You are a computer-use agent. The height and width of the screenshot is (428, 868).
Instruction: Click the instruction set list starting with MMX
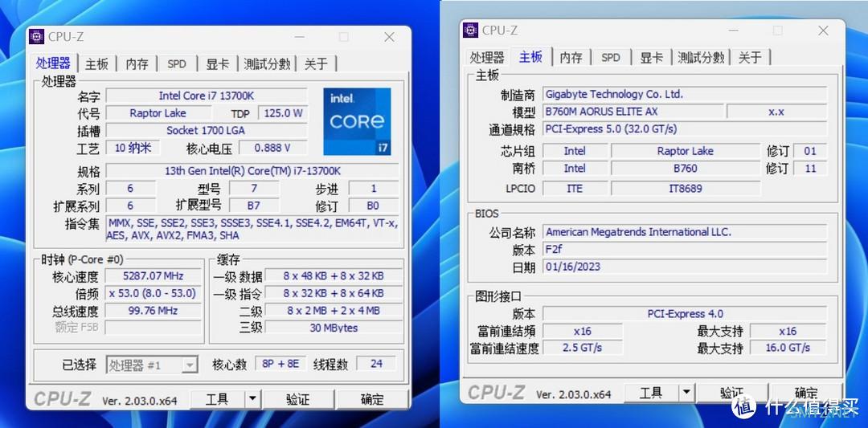point(252,230)
